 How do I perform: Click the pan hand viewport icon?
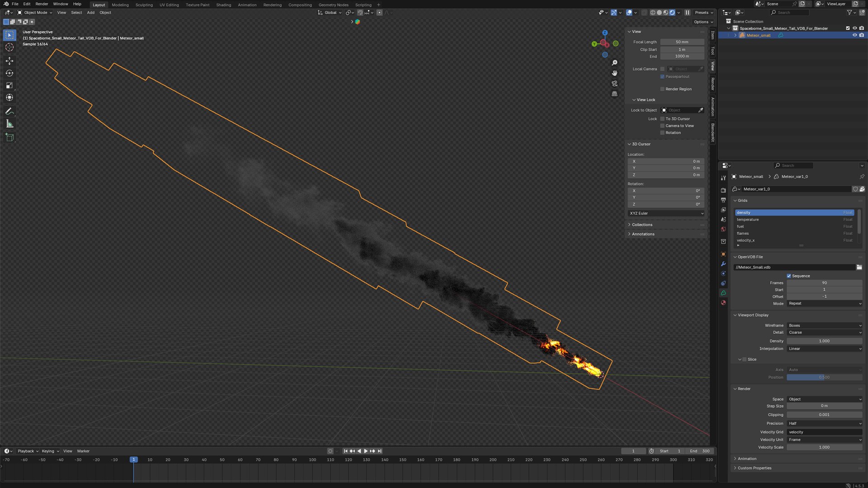tap(614, 73)
